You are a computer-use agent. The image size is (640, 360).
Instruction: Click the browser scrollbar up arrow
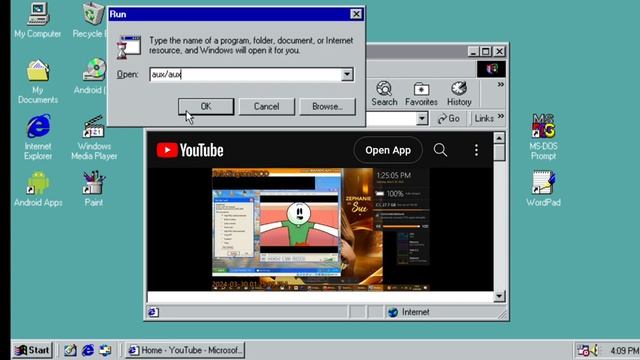[x=499, y=138]
